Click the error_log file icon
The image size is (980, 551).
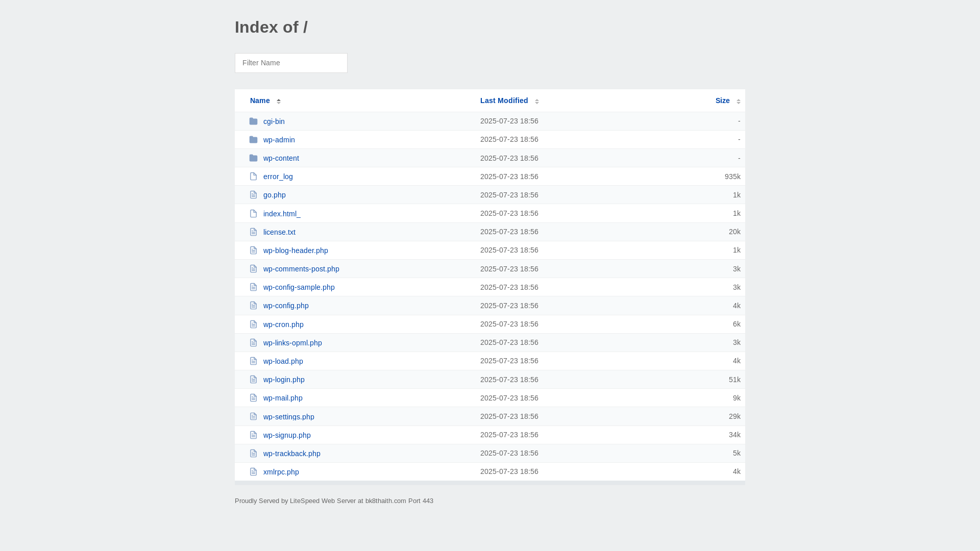253,177
